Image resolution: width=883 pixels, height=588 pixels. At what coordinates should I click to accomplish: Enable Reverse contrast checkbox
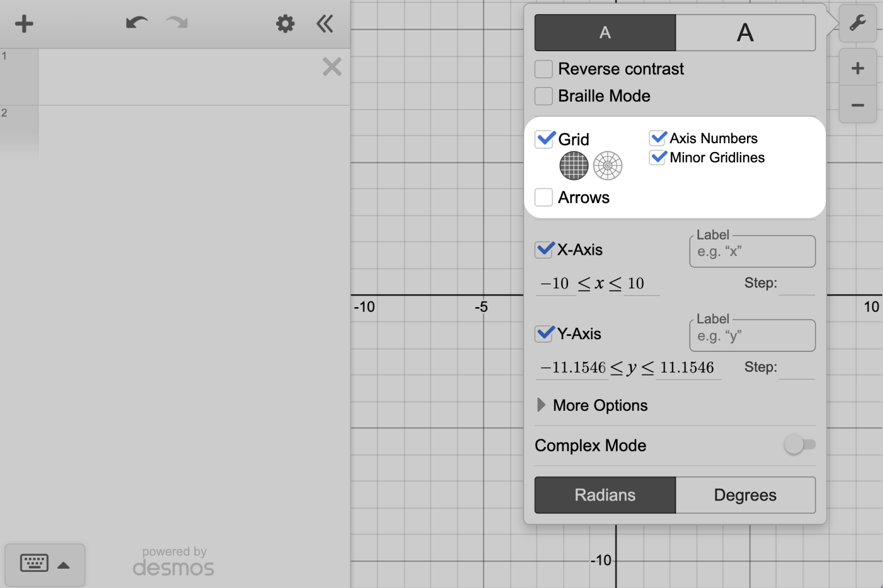543,69
